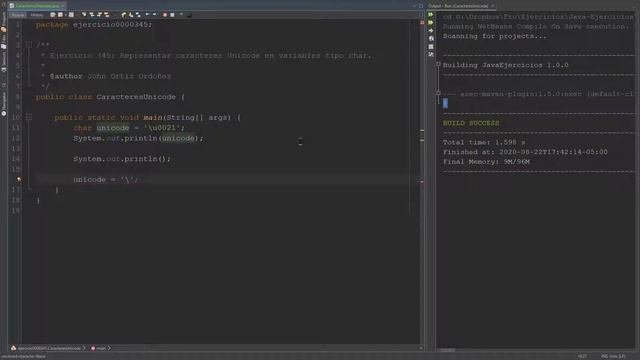Collapse the Javadoc comment fold at line 3
This screenshot has height=360, width=640.
coord(29,44)
